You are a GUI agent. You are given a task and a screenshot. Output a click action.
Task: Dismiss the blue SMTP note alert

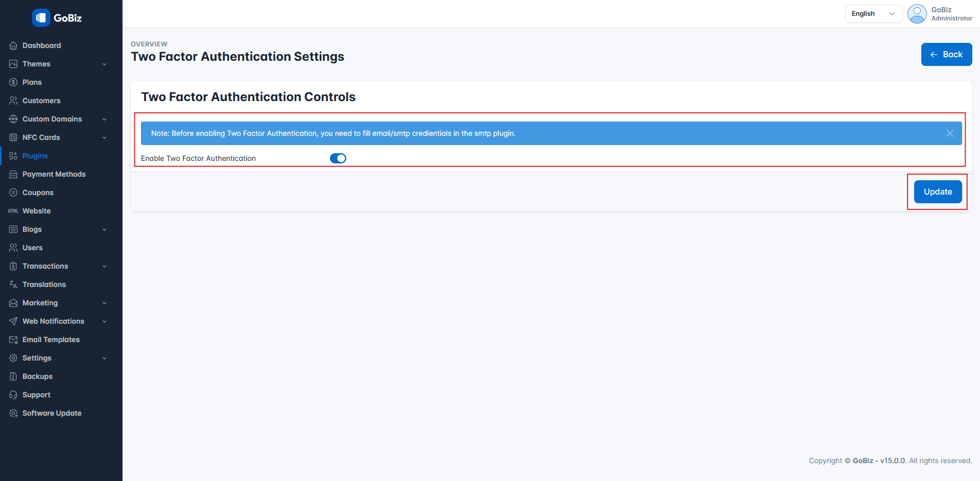949,133
